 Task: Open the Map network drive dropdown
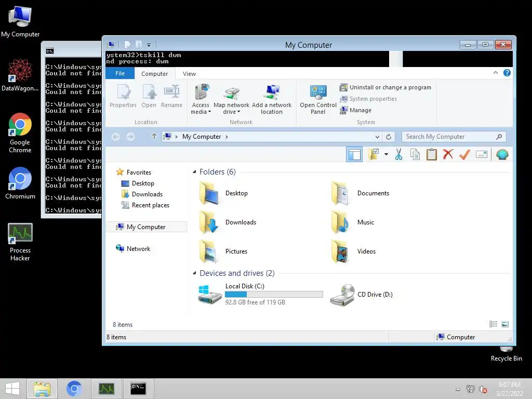231,99
